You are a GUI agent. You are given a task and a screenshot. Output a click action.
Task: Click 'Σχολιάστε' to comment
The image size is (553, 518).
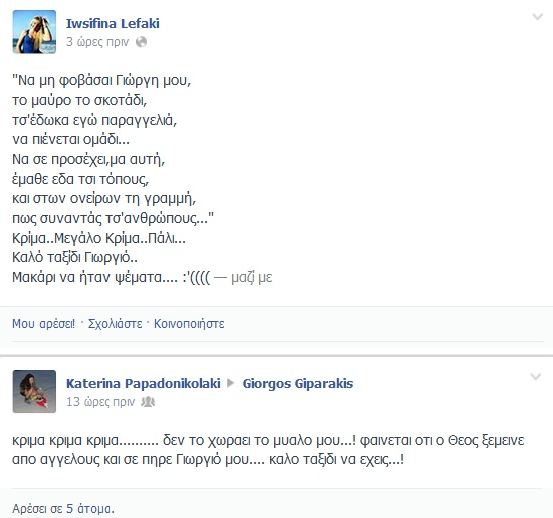pyautogui.click(x=115, y=323)
